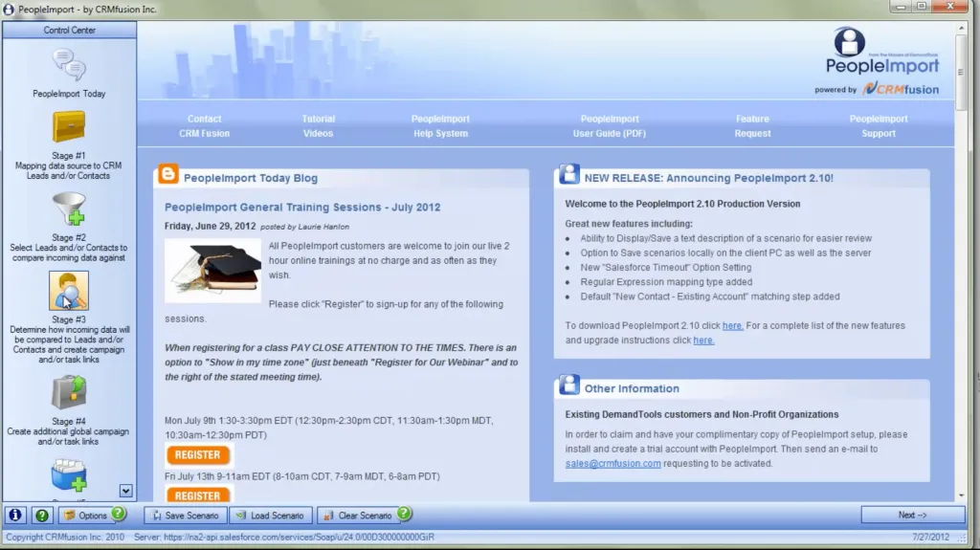Select the Stage #3 person search icon
Screen dimensions: 980x550
[x=69, y=291]
